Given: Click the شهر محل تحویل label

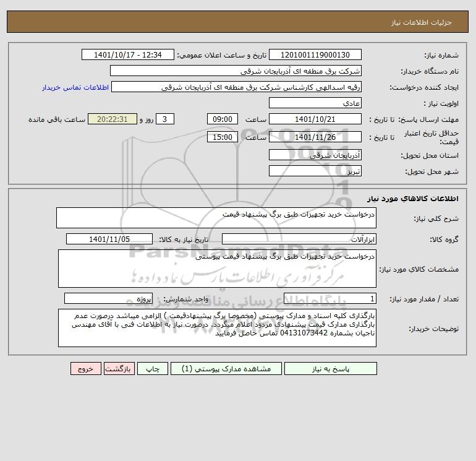Looking at the screenshot, I should (x=431, y=171).
